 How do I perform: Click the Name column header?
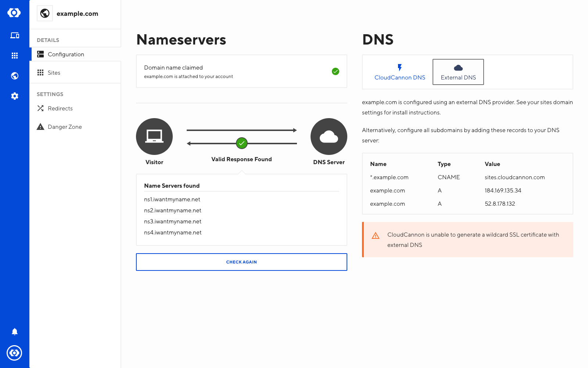click(x=378, y=164)
